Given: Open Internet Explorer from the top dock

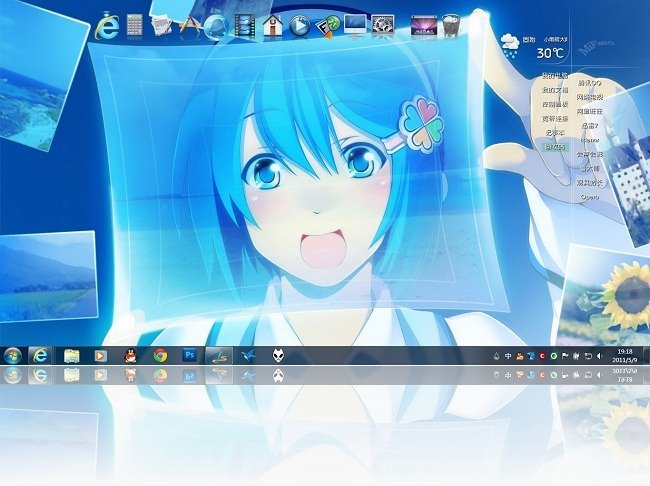Looking at the screenshot, I should pyautogui.click(x=107, y=26).
